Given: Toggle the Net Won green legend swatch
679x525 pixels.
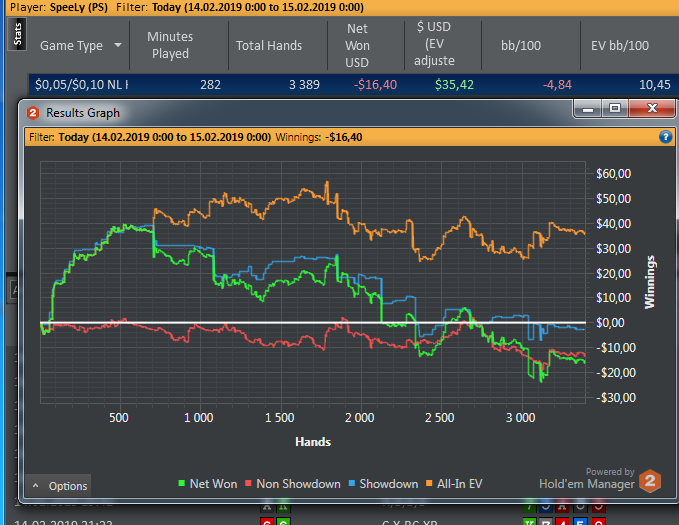Looking at the screenshot, I should coord(181,483).
